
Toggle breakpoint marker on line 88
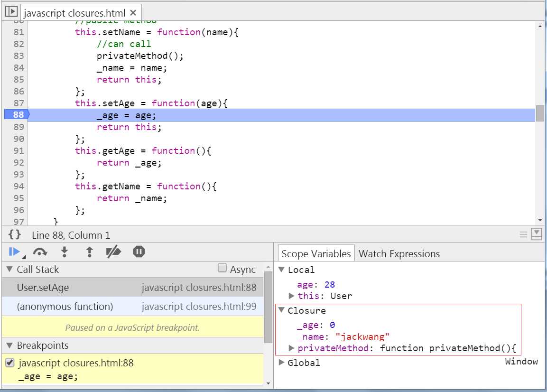17,115
